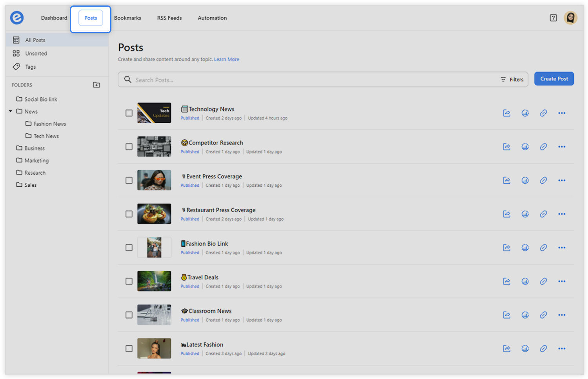Collapse the News folder arrow
This screenshot has height=379, width=588.
[11, 111]
